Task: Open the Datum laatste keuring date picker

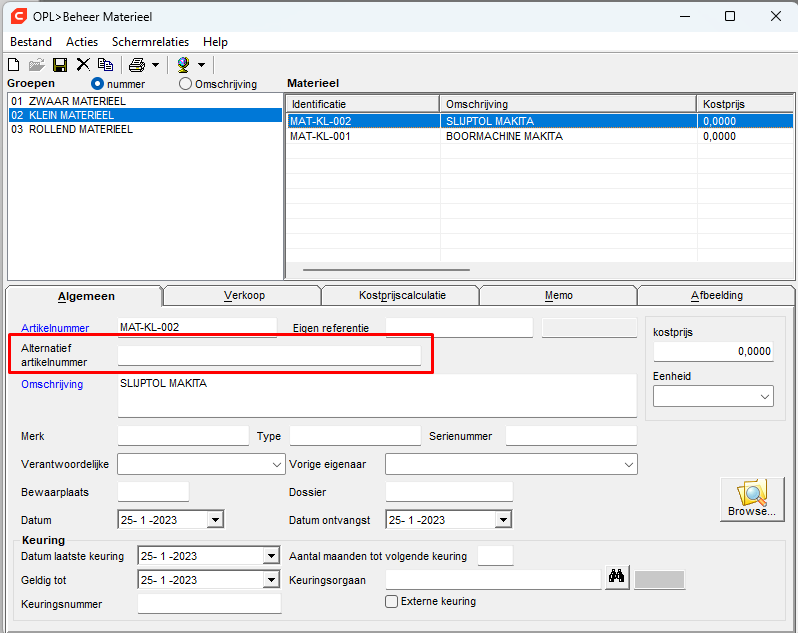Action: click(x=271, y=556)
